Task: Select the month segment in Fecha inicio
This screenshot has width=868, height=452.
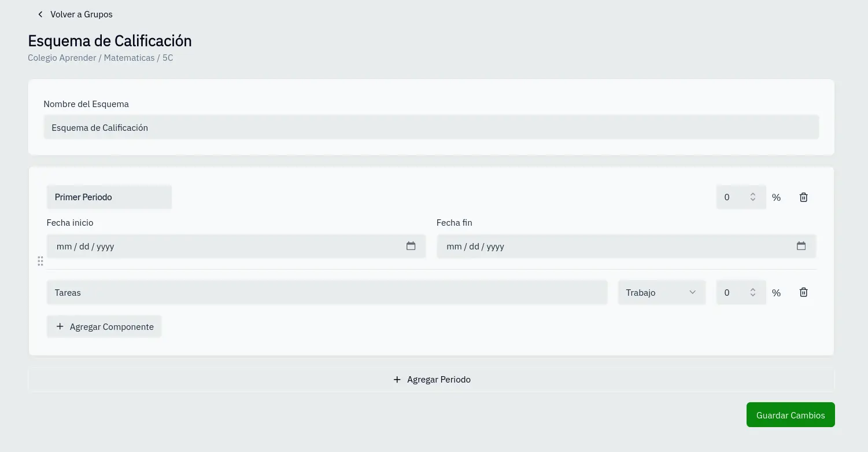Action: coord(64,247)
